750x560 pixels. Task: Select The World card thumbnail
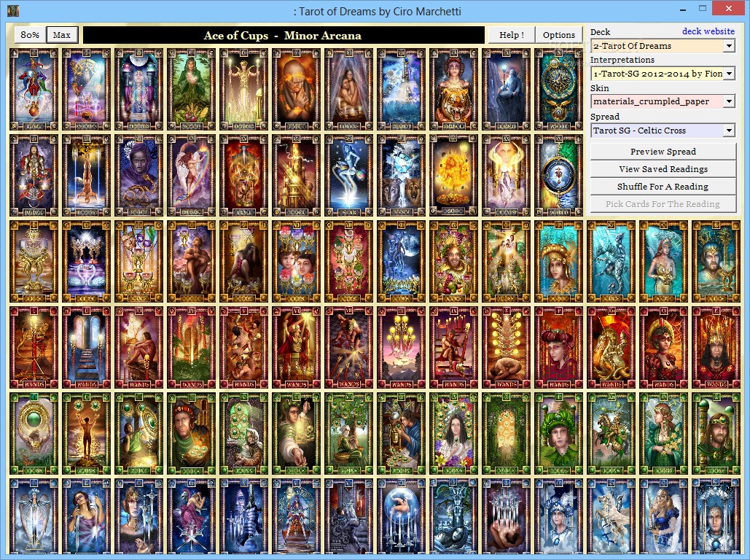[558, 175]
